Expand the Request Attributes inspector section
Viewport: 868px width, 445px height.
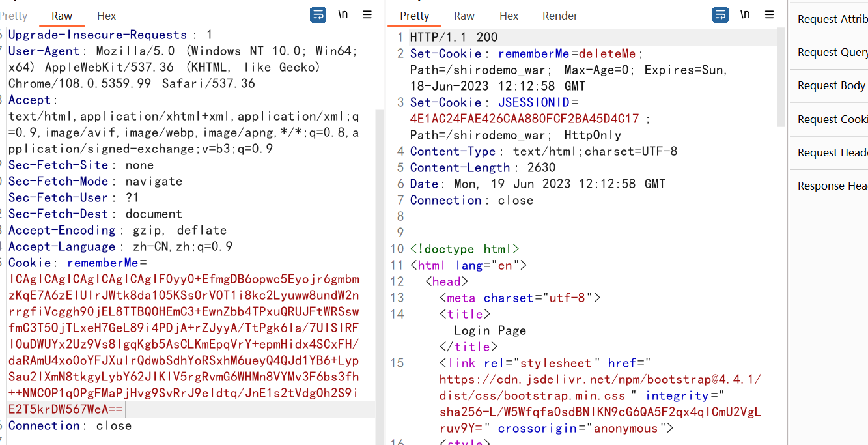click(832, 20)
